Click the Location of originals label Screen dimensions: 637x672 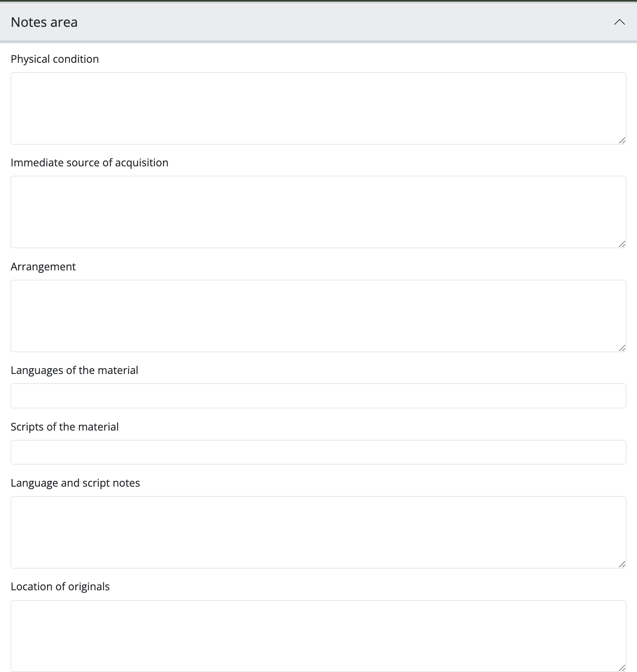[60, 587]
